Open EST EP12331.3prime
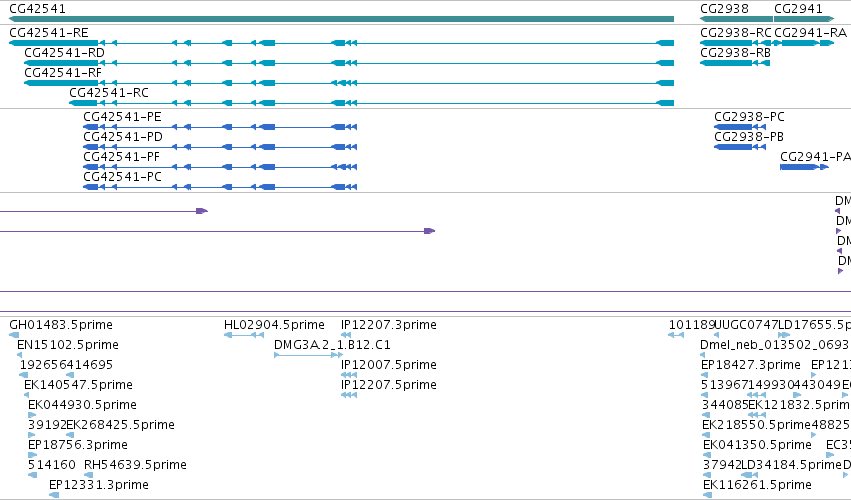This screenshot has width=851, height=500. [99, 485]
